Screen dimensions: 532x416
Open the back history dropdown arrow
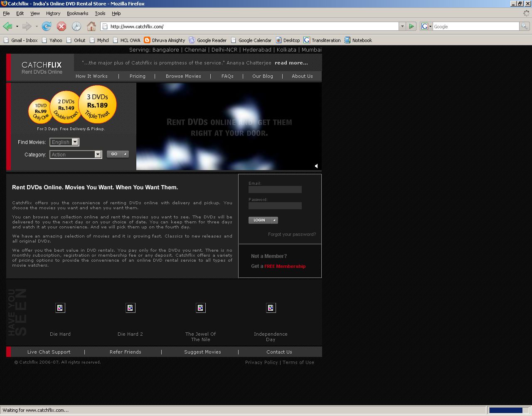(17, 27)
